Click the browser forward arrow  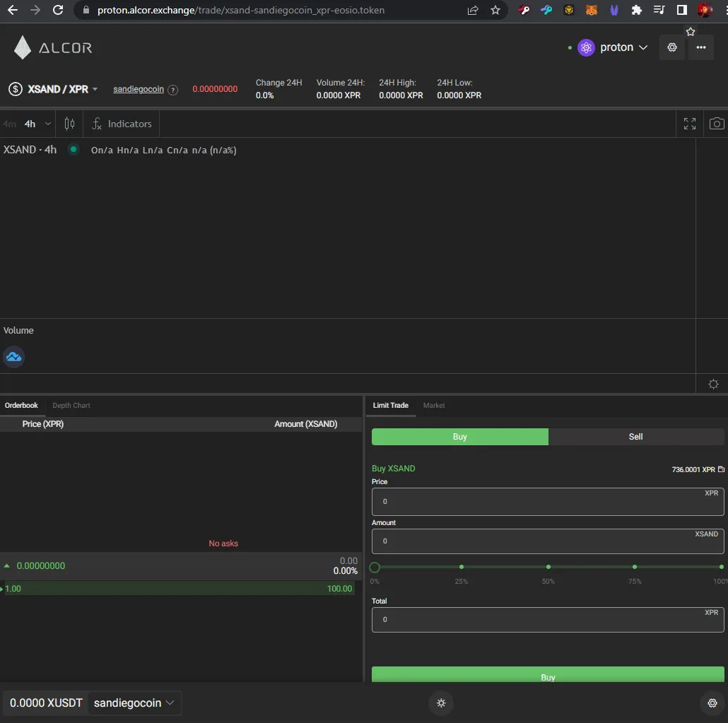(35, 10)
